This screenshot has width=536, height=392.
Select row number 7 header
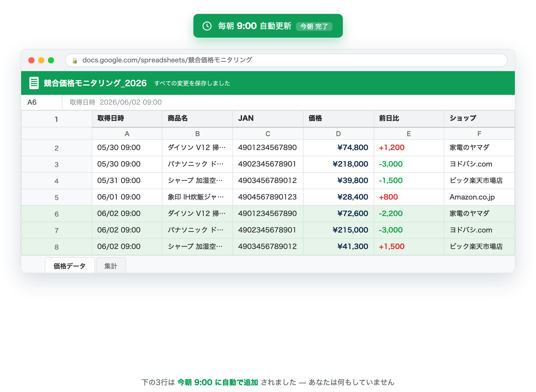pos(56,230)
